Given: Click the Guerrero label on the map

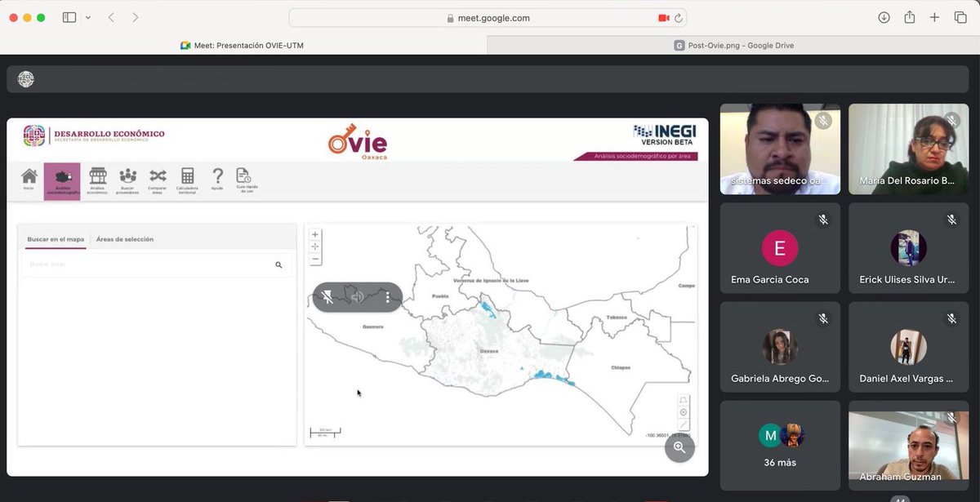Looking at the screenshot, I should point(372,327).
